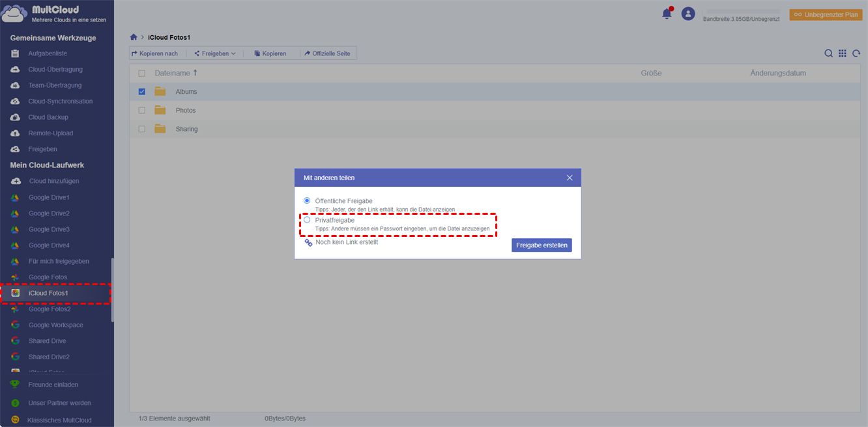Viewport: 868px width, 427px height.
Task: Click the Photos folder name
Action: point(186,110)
